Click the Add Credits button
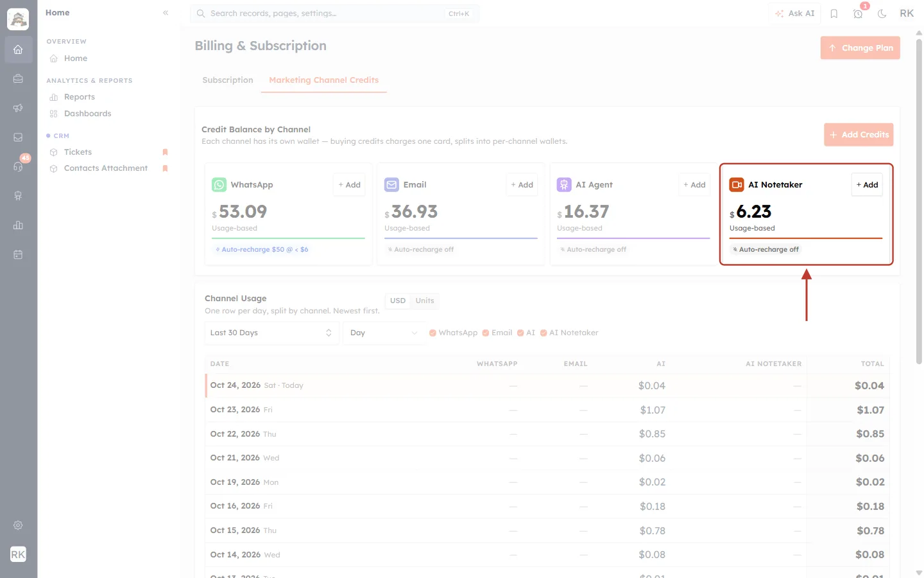Screen dimensions: 924x578 pos(859,135)
